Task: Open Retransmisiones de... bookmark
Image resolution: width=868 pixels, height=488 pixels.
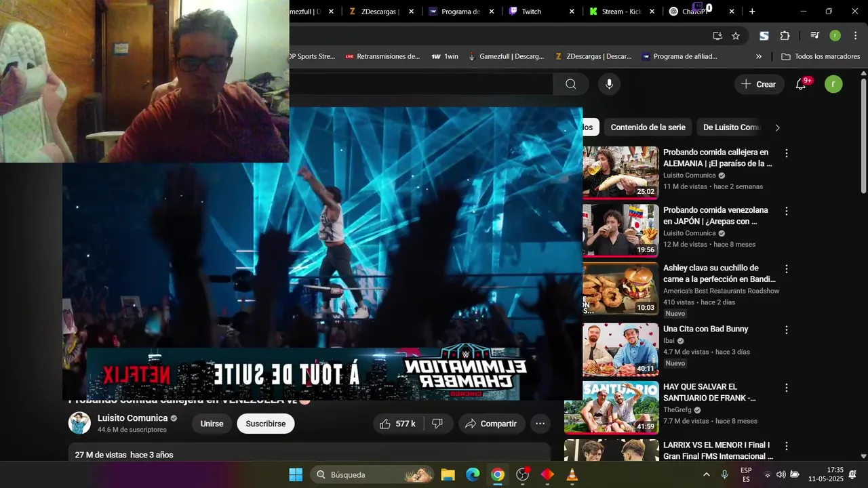Action: click(382, 57)
